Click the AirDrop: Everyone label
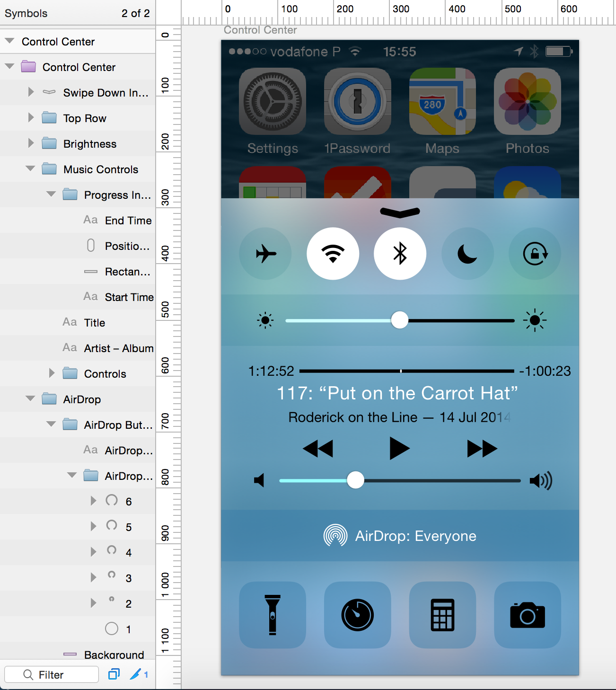The image size is (616, 690). point(416,536)
